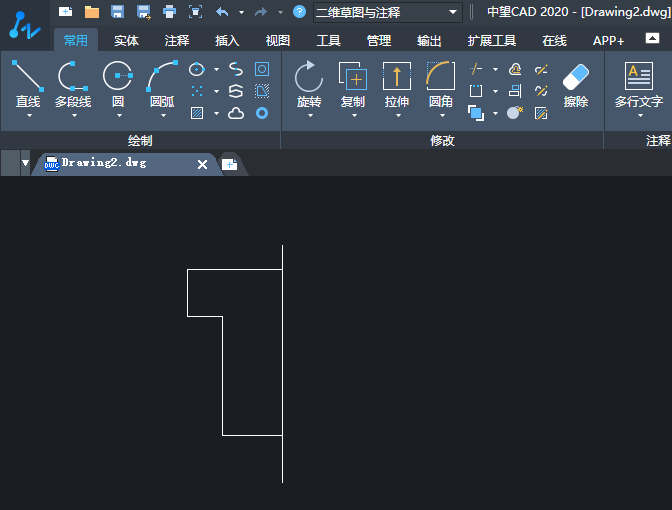Click the wipeout tool icon
The height and width of the screenshot is (510, 672).
[x=262, y=91]
